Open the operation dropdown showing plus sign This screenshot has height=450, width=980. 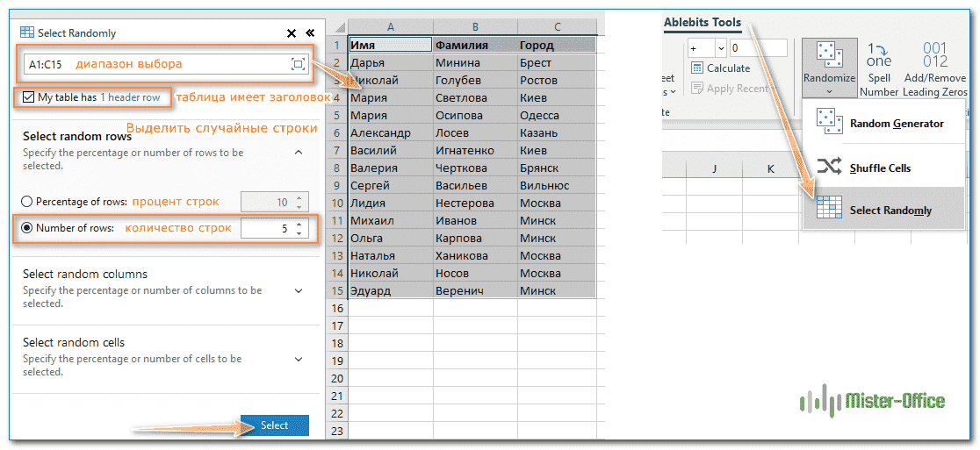click(705, 48)
